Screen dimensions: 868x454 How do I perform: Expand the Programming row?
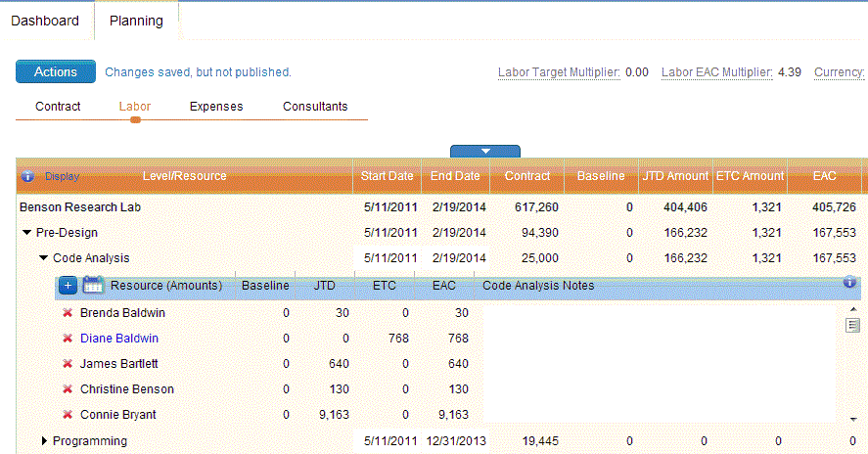tap(44, 441)
